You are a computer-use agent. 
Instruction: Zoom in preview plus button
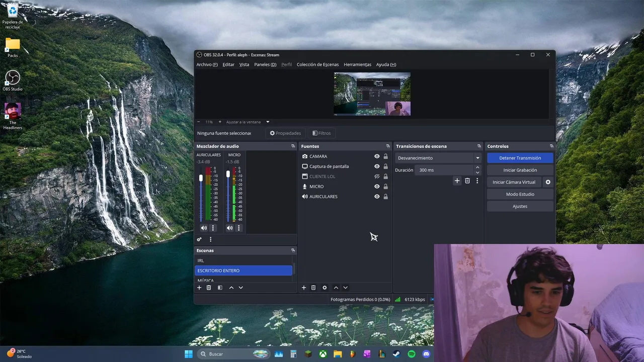coord(220,122)
